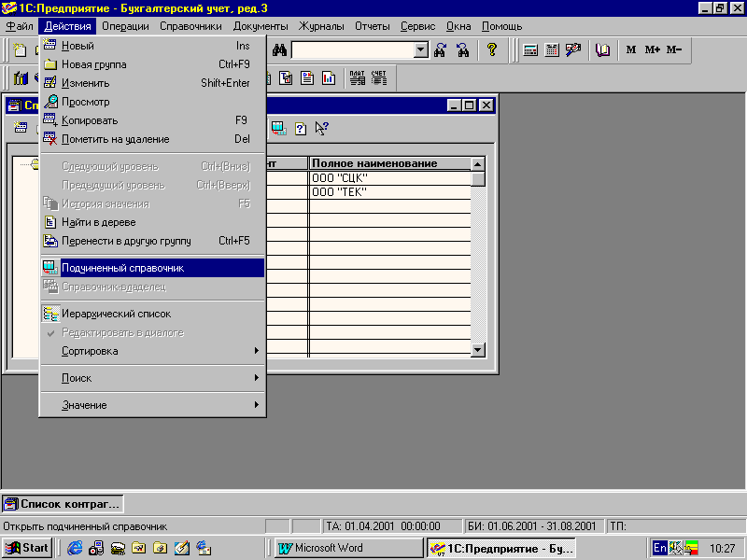Open the Файл menu
The width and height of the screenshot is (747, 560).
point(20,26)
